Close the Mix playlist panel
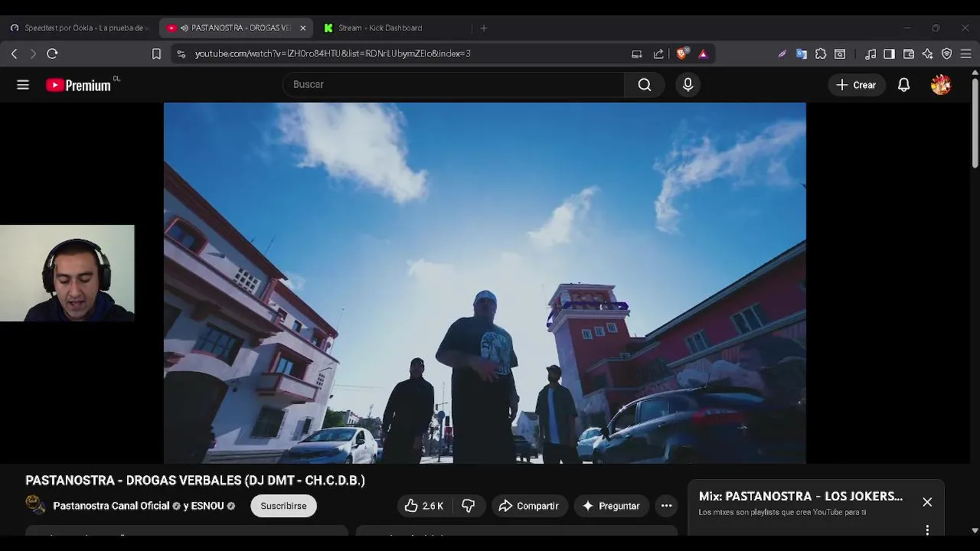This screenshot has height=551, width=980. click(927, 502)
